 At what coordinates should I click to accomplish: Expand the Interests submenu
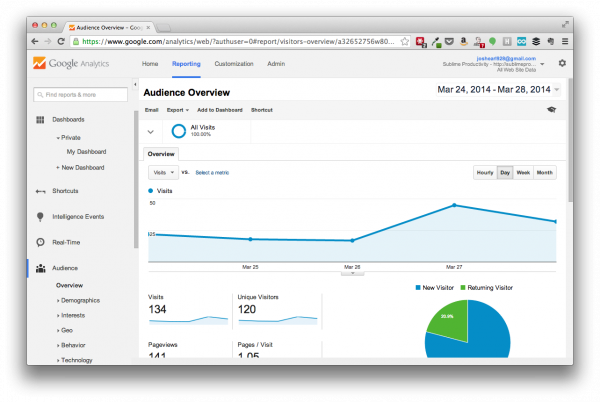click(71, 316)
